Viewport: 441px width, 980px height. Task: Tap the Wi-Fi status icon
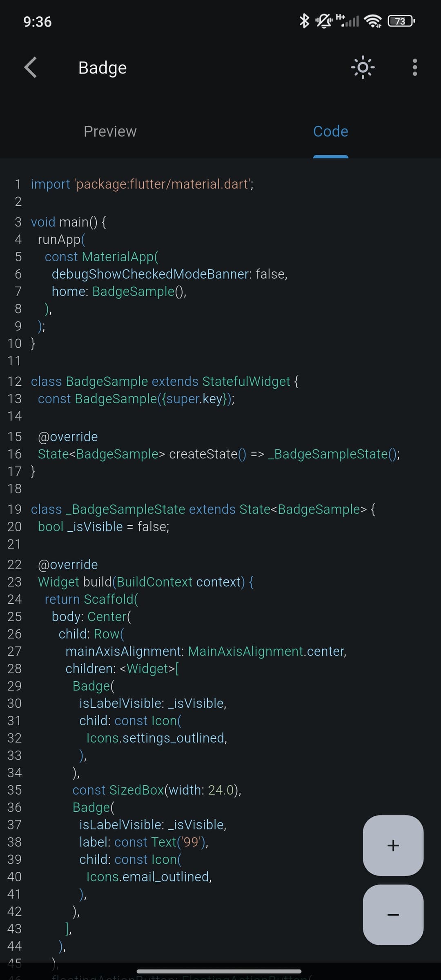373,21
